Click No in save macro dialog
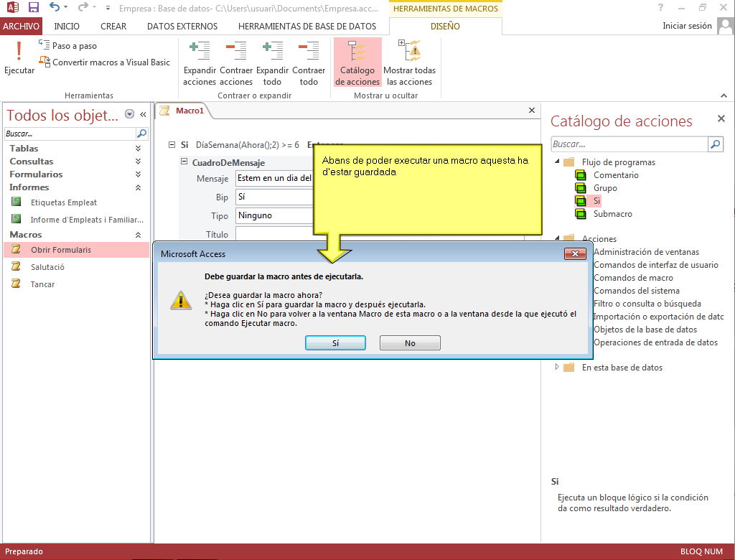This screenshot has height=560, width=735. pyautogui.click(x=410, y=343)
